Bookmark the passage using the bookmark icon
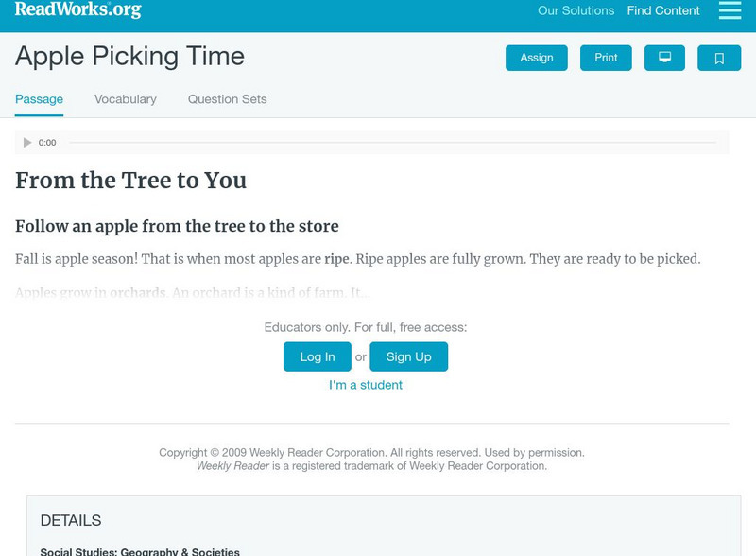 [x=720, y=57]
